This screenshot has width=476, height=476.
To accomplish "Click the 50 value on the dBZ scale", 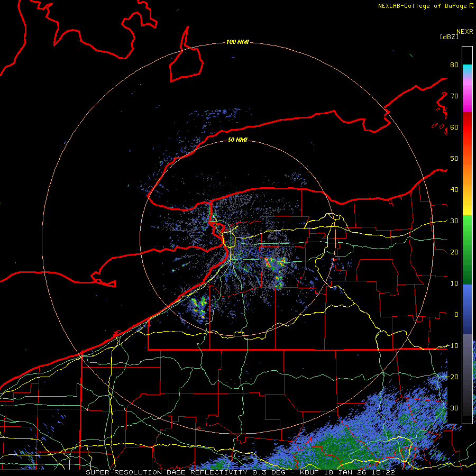I will pyautogui.click(x=454, y=159).
